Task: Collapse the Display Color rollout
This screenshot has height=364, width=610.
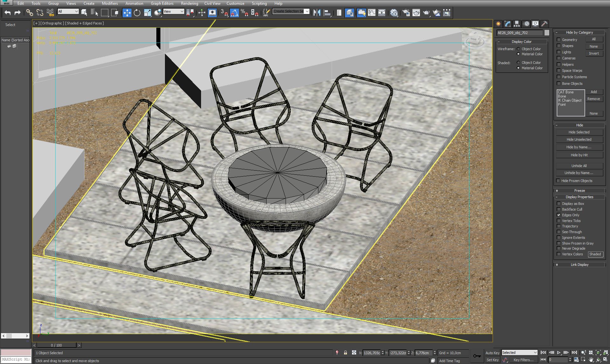Action: (x=522, y=42)
